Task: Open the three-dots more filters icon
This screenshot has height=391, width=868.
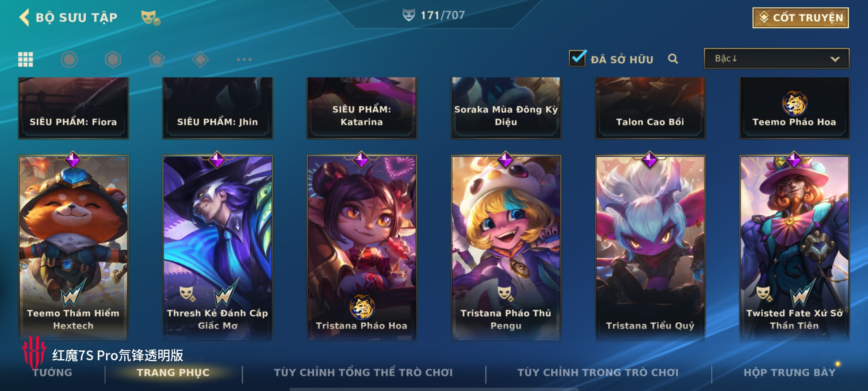Action: [244, 59]
